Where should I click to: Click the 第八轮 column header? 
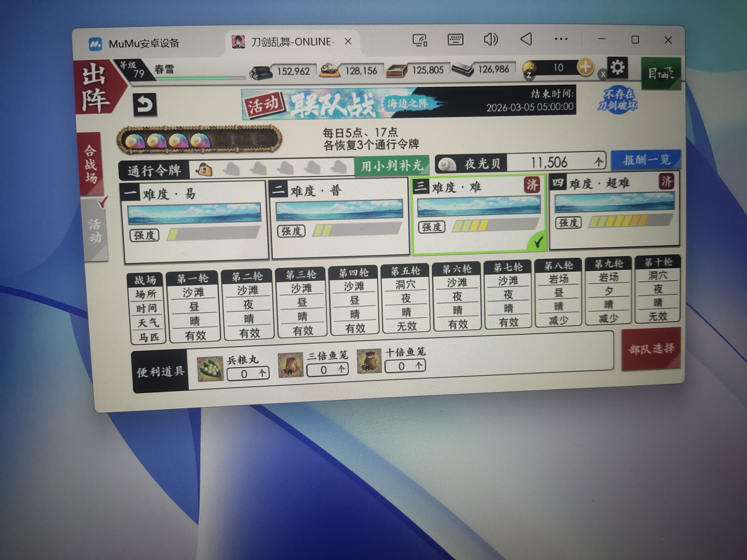click(559, 265)
